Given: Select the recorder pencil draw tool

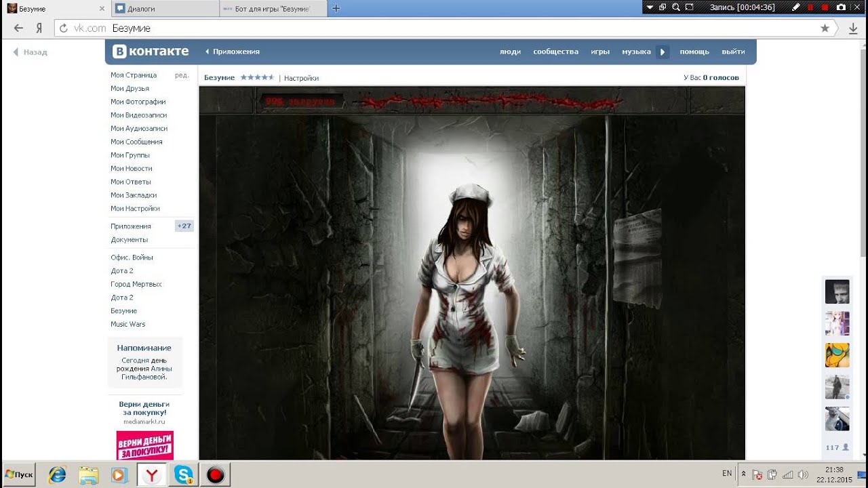Looking at the screenshot, I should pos(796,7).
